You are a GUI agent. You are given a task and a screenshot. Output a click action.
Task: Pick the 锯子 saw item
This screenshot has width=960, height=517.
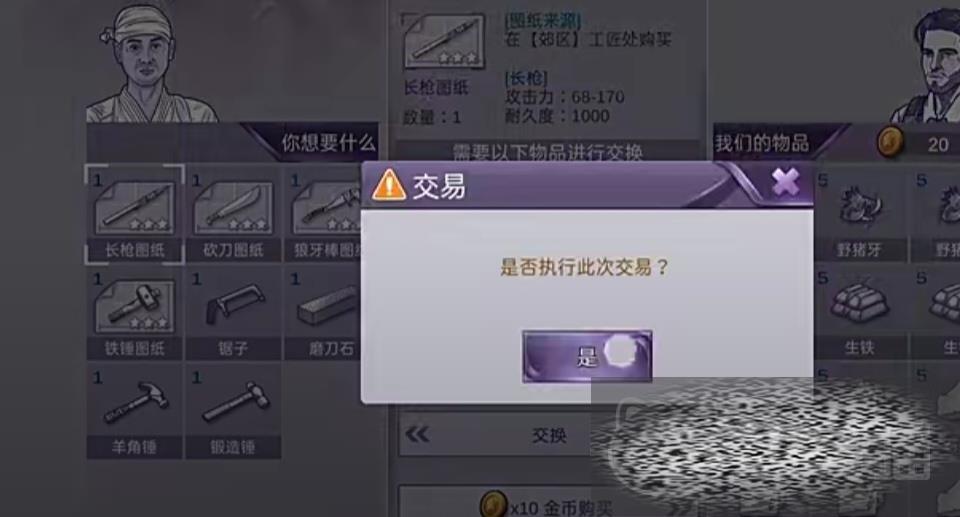pyautogui.click(x=233, y=313)
